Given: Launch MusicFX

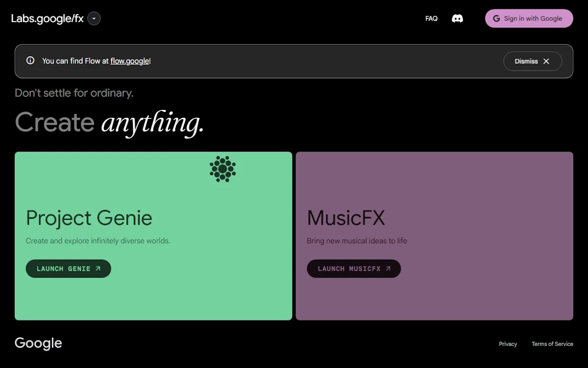Looking at the screenshot, I should [x=354, y=268].
